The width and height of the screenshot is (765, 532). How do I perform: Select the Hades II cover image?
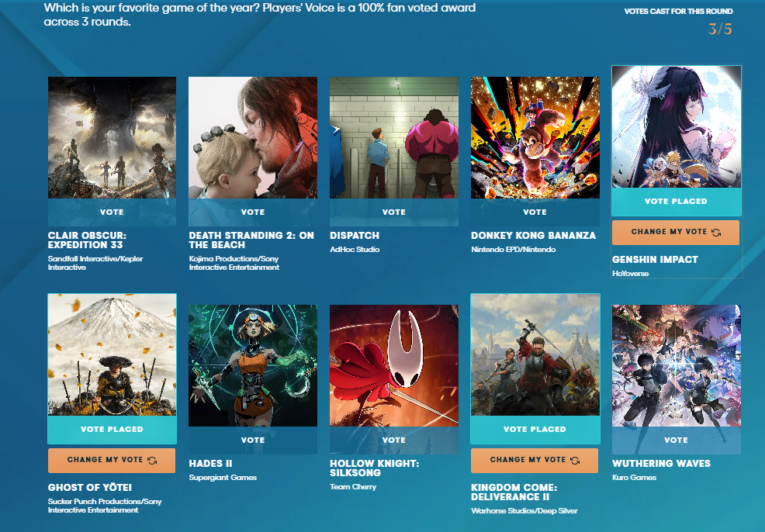[253, 366]
